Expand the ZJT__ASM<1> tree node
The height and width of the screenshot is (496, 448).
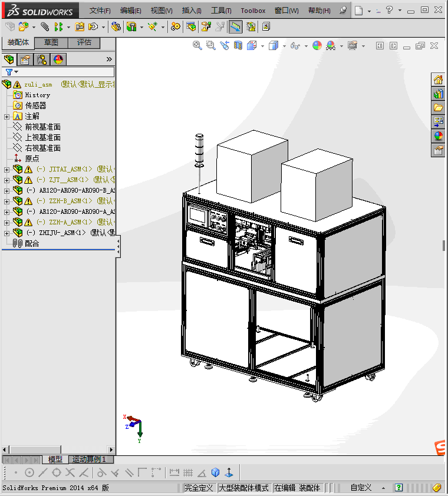click(6, 180)
